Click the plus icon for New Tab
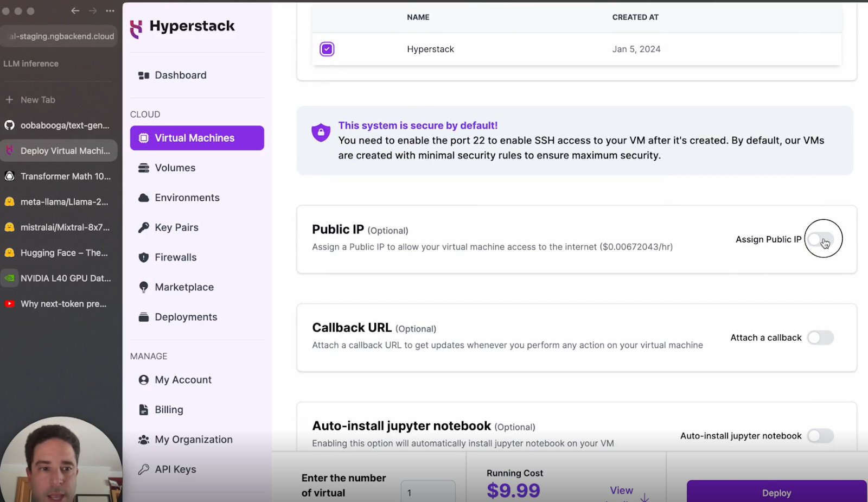This screenshot has width=868, height=502. coord(9,100)
